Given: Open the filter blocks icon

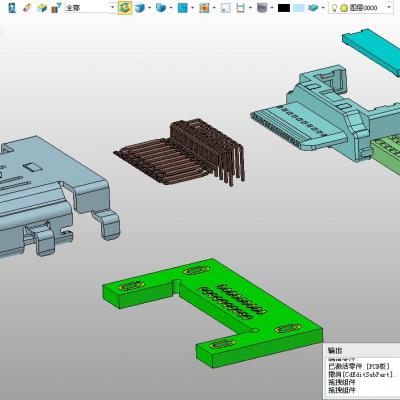Looking at the screenshot, I should (56, 7).
